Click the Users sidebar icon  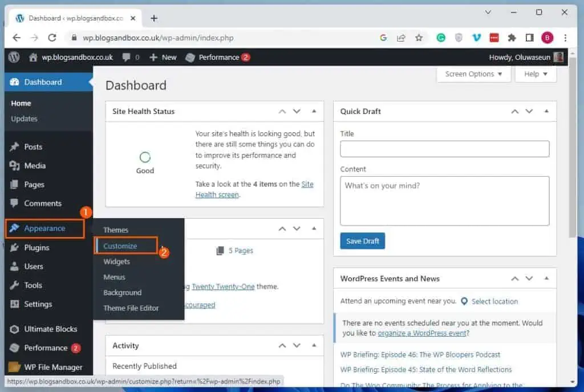click(x=15, y=266)
